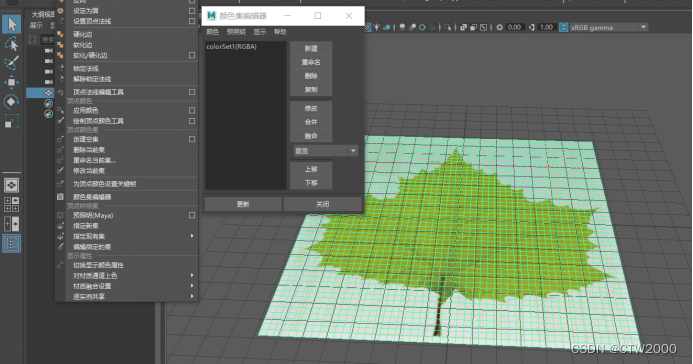Activate the Move tool
Screen dimensions: 693x364
click(11, 82)
